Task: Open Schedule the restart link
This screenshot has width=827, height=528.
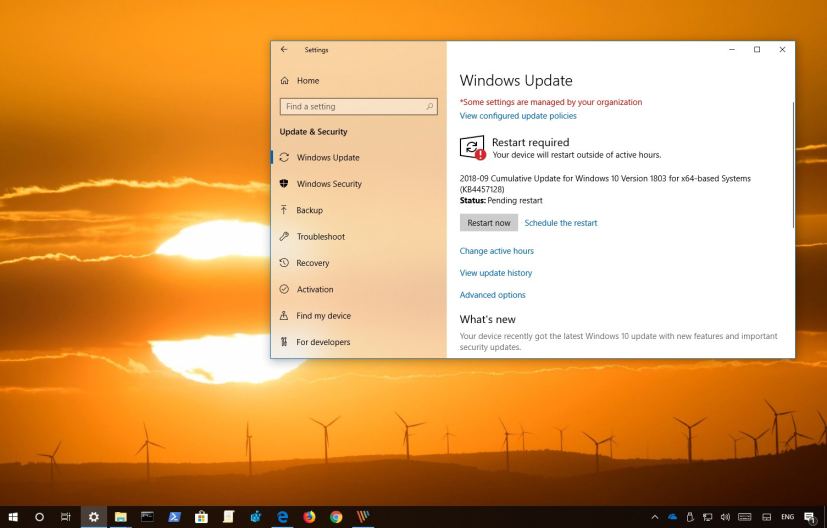Action: pyautogui.click(x=561, y=223)
